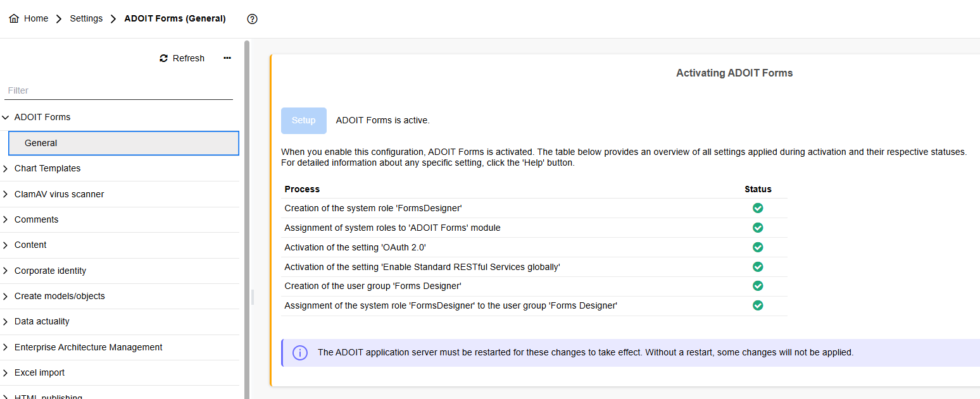Screen dimensions: 980x399
Task: Expand the Chart Templates section
Action: click(6, 168)
